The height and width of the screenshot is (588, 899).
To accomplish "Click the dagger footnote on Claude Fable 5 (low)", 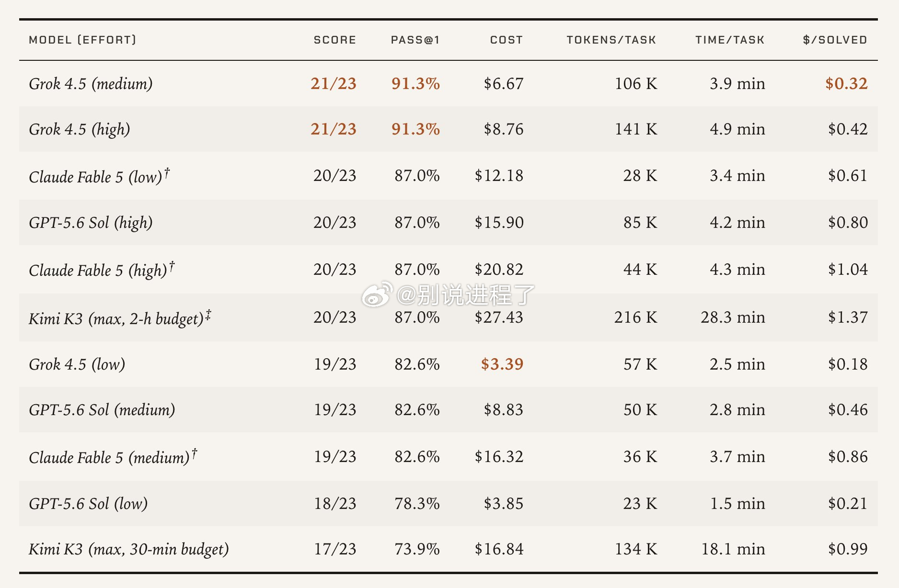I will (167, 172).
